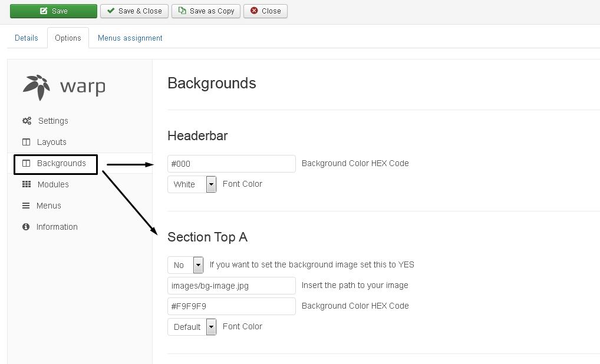Click the columns icon beside Layouts
Viewport: 600px width, 364px height.
coord(26,142)
